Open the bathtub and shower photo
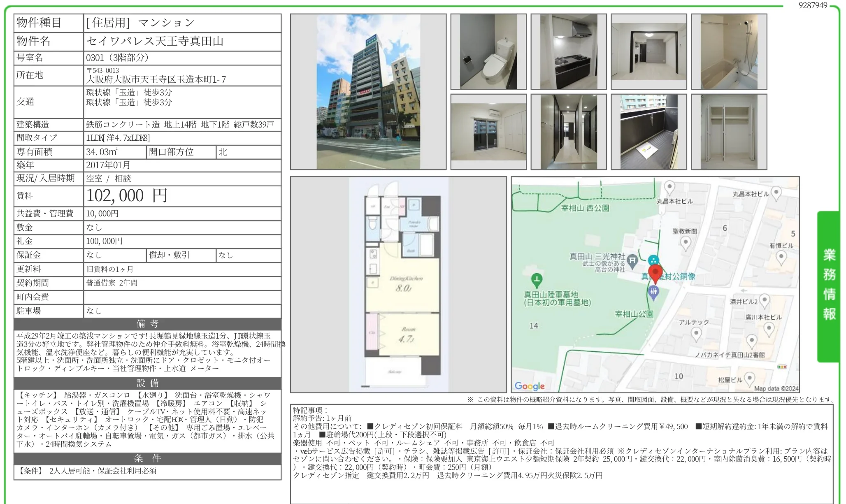This screenshot has height=504, width=846. tap(729, 52)
